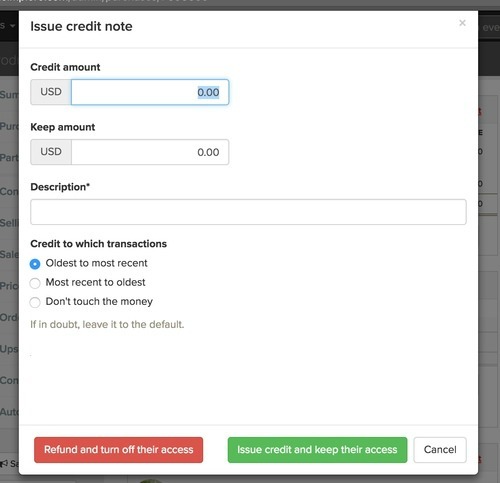Close the Issue credit note dialog
Viewport: 500px width, 483px height.
pos(462,23)
